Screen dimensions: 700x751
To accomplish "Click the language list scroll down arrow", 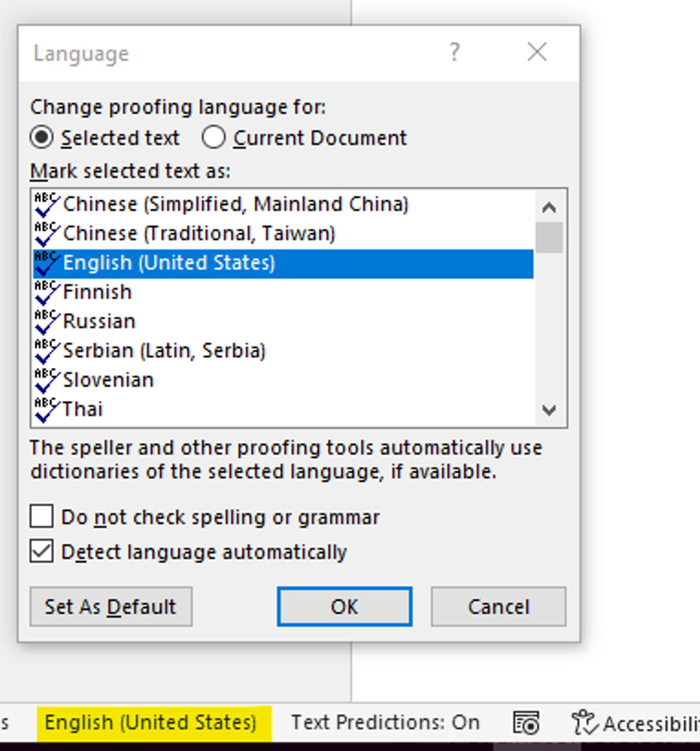I will point(549,410).
